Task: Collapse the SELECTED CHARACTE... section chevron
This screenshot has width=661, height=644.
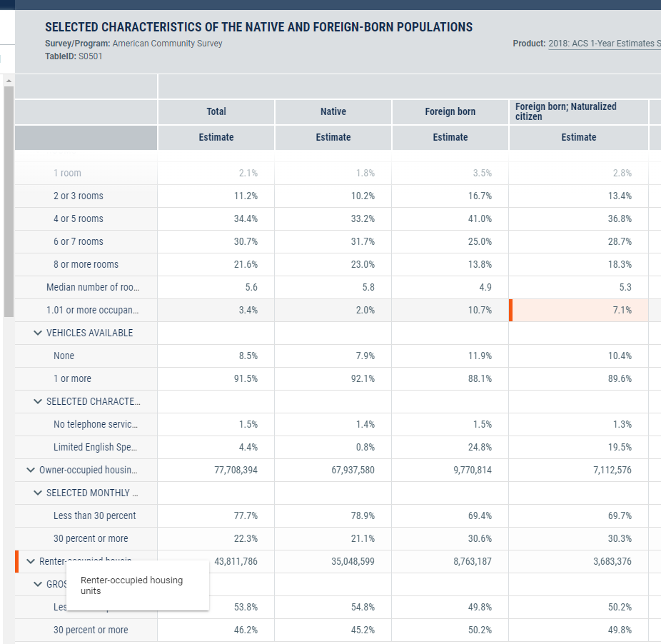Action: 38,401
